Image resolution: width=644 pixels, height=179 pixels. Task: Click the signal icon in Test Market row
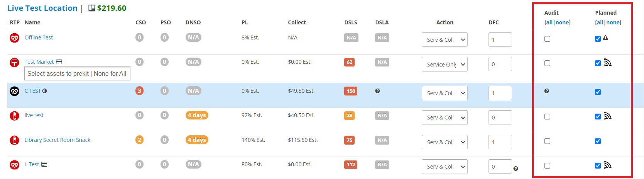pyautogui.click(x=608, y=63)
